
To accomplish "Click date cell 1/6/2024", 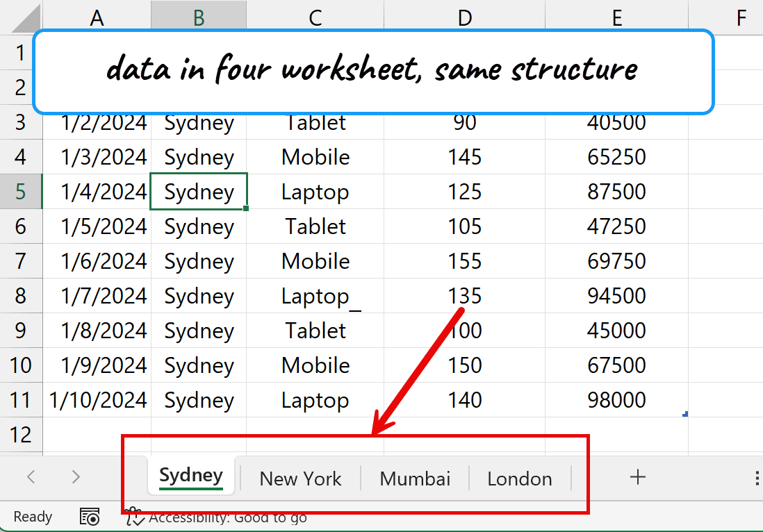I will coord(97,261).
